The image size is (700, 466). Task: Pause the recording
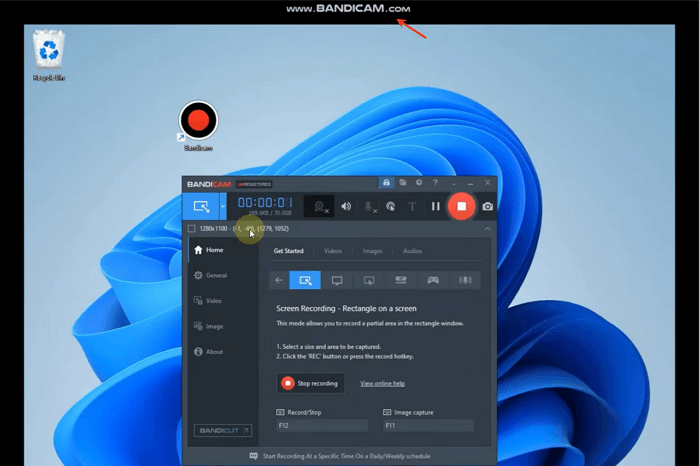click(x=435, y=206)
